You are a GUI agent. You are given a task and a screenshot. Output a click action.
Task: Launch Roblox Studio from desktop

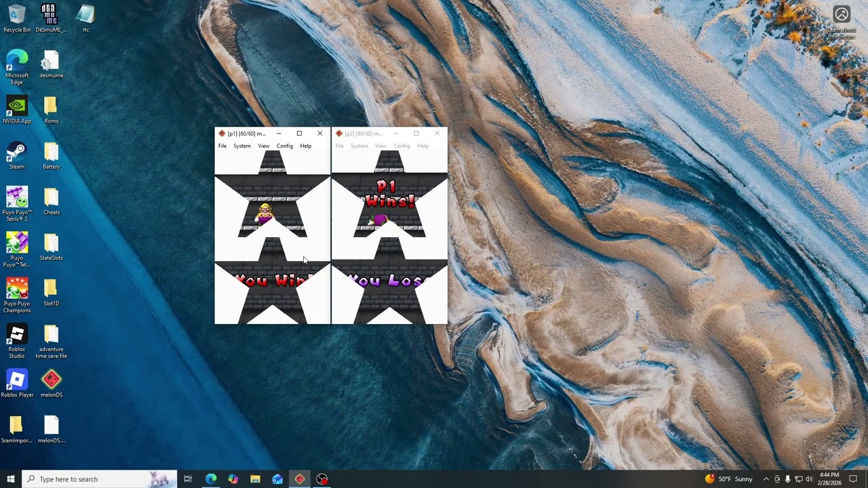click(x=17, y=341)
